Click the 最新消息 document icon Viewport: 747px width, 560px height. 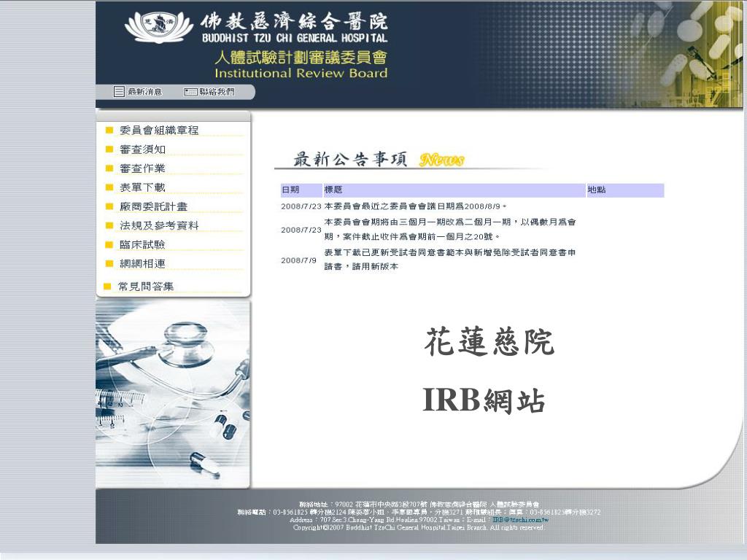pos(119,91)
